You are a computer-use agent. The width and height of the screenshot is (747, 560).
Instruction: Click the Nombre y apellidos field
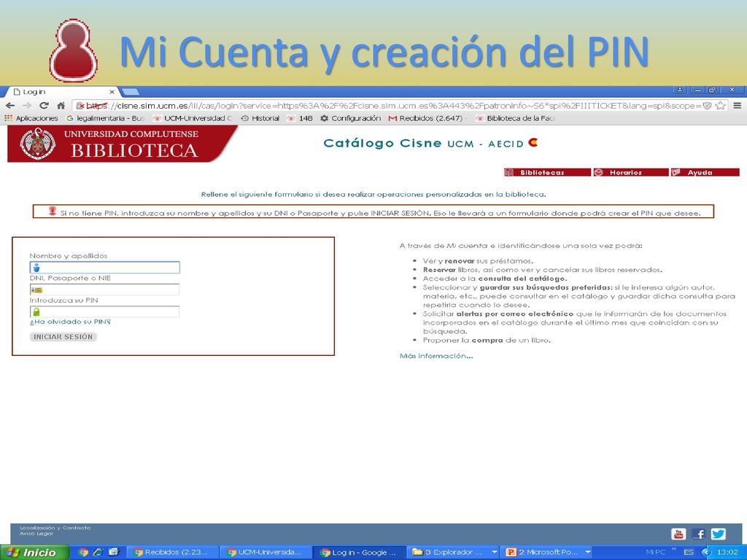(x=105, y=267)
